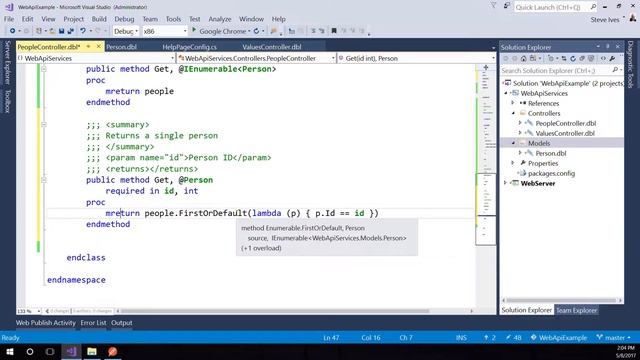Click the notifications flag icon in title bar

coord(493,6)
